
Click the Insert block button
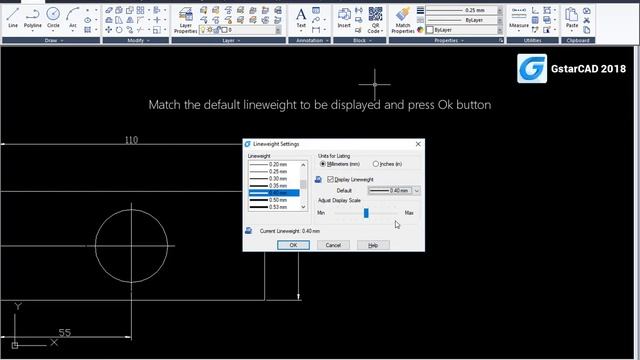[344, 18]
